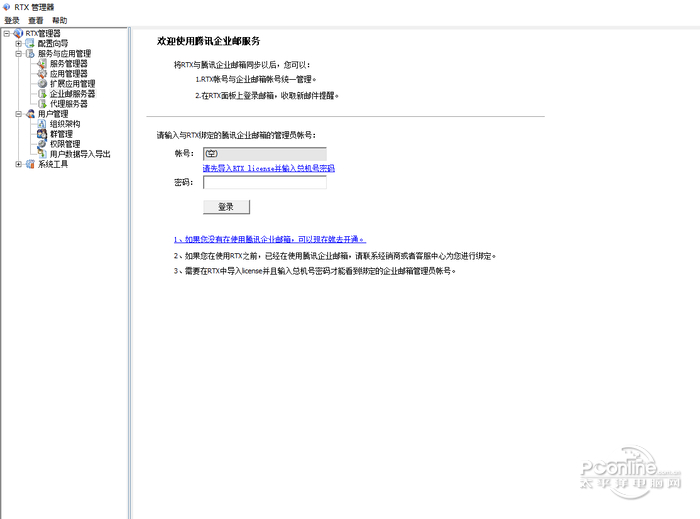700x519 pixels.
Task: Click the 登录 login button
Action: (x=226, y=207)
